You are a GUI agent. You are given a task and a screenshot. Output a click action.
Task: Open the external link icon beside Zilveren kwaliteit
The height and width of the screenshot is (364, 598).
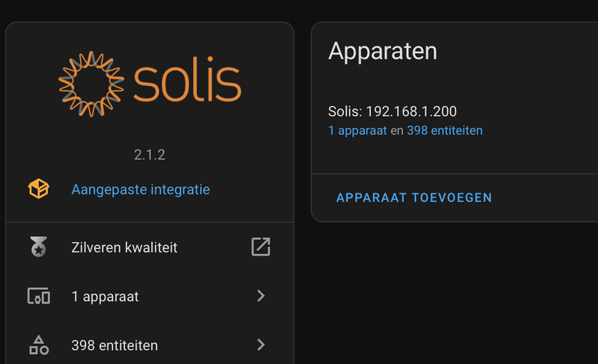coord(260,247)
